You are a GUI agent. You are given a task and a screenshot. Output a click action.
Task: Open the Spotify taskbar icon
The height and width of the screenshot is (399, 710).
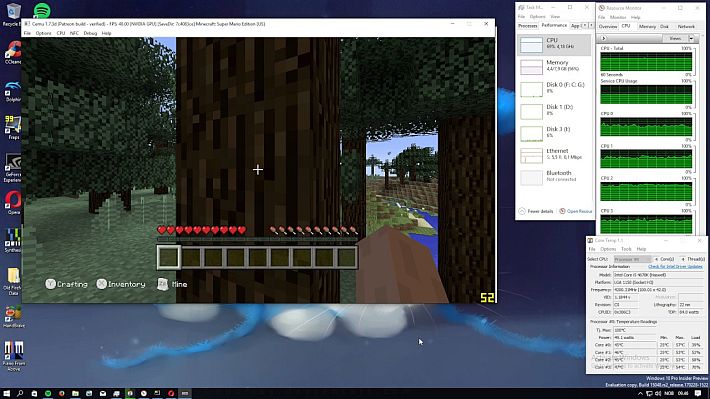click(48, 393)
